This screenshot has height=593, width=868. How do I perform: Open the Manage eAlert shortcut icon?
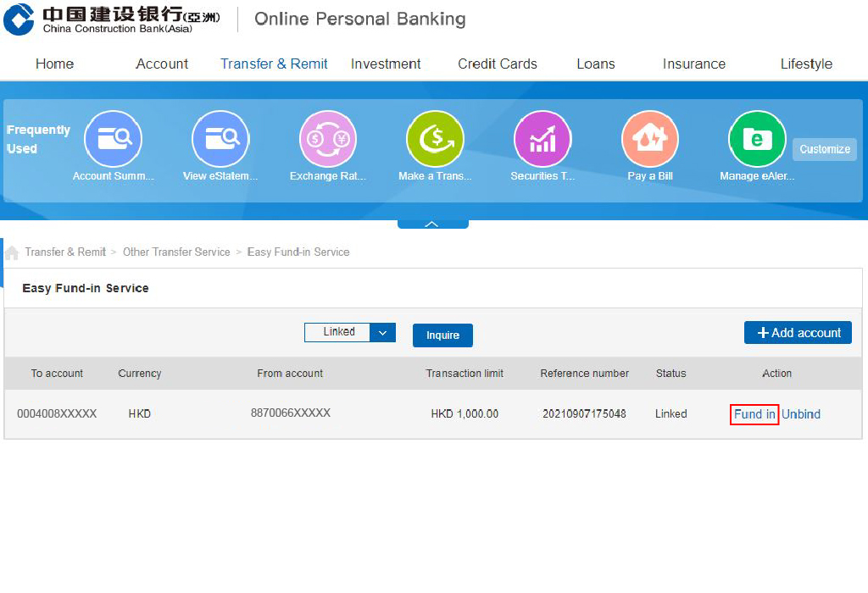[x=757, y=139]
